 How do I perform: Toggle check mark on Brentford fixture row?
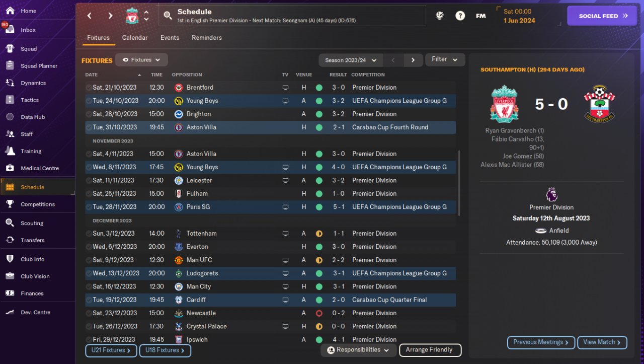89,88
